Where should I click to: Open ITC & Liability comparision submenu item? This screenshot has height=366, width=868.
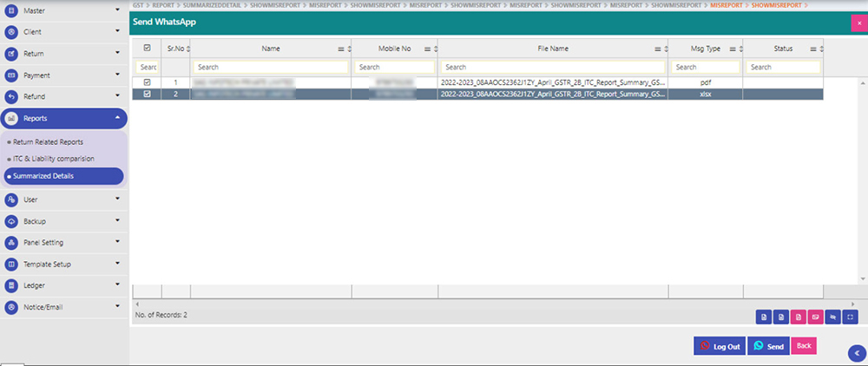(53, 159)
